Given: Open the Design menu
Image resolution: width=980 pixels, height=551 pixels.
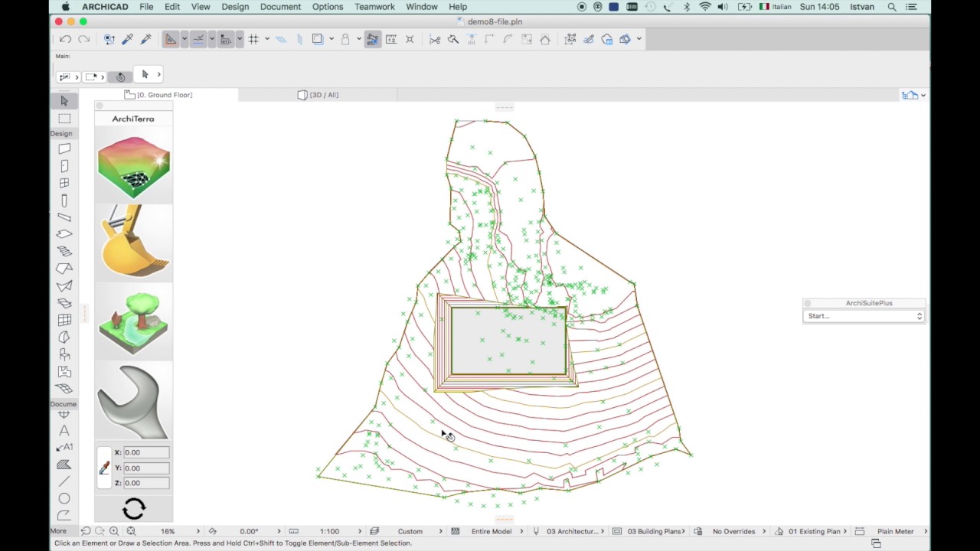Looking at the screenshot, I should tap(235, 7).
